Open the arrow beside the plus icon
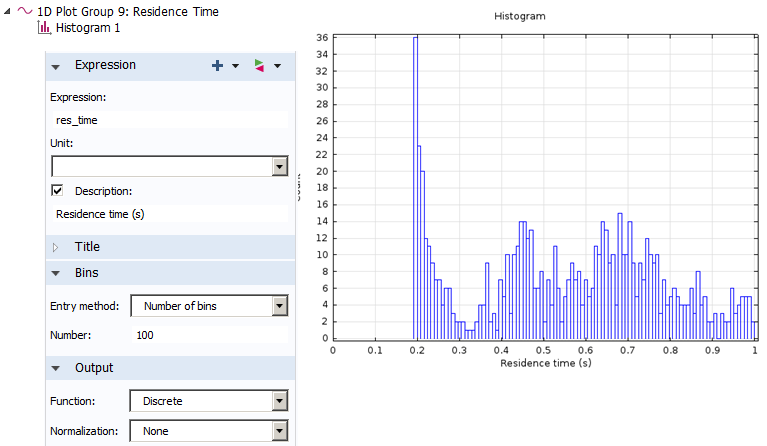The image size is (767, 446). coord(235,66)
